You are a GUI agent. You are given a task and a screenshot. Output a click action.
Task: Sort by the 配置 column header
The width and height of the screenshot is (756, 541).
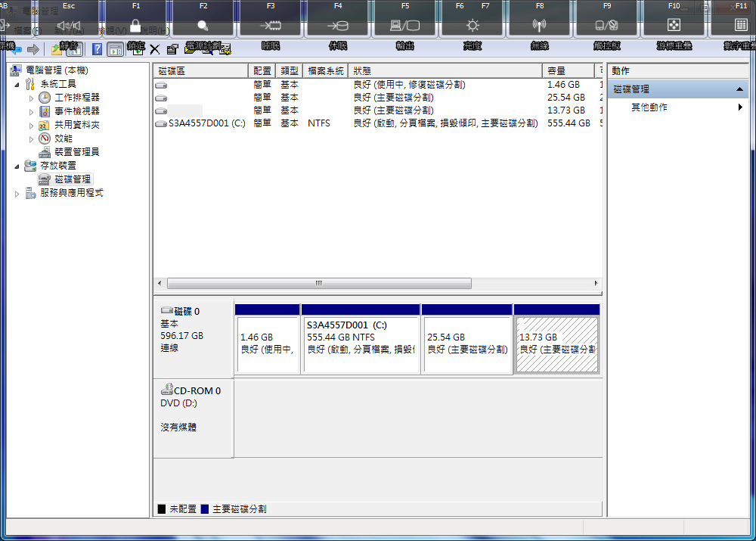[262, 71]
